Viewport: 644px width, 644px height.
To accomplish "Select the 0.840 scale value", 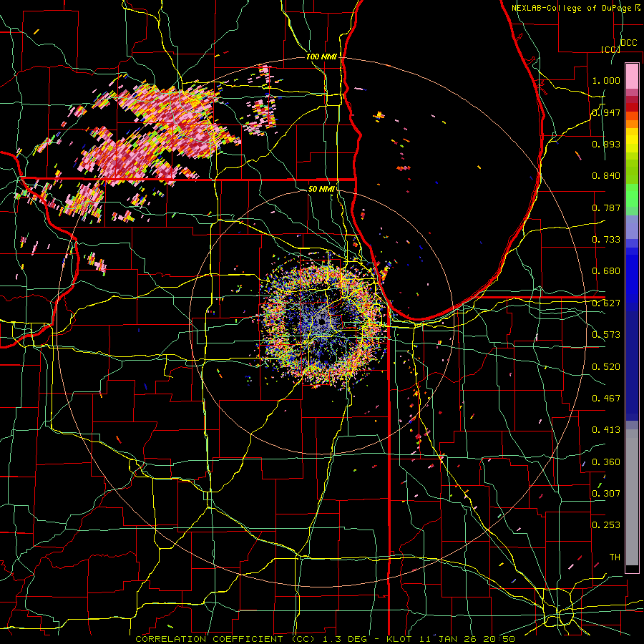I will [x=606, y=176].
